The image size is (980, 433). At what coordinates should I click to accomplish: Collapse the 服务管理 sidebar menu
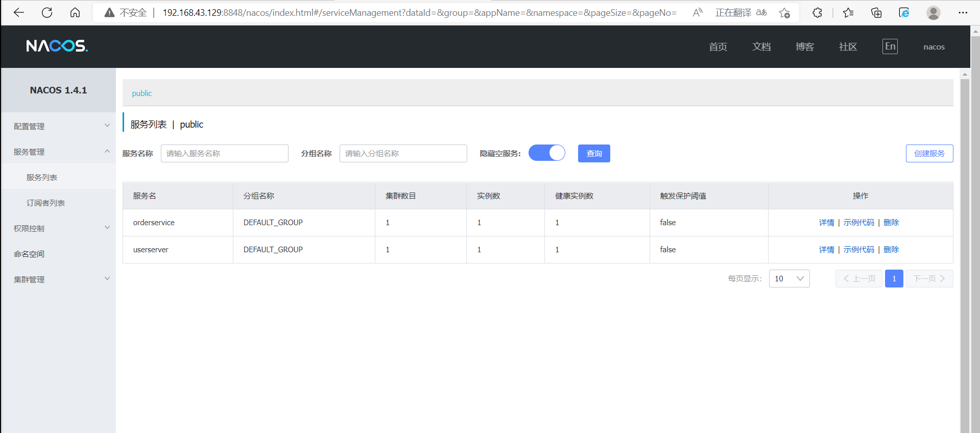coord(58,152)
